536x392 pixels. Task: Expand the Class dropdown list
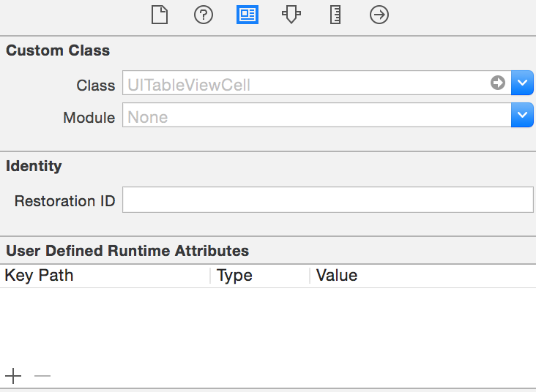coord(522,83)
